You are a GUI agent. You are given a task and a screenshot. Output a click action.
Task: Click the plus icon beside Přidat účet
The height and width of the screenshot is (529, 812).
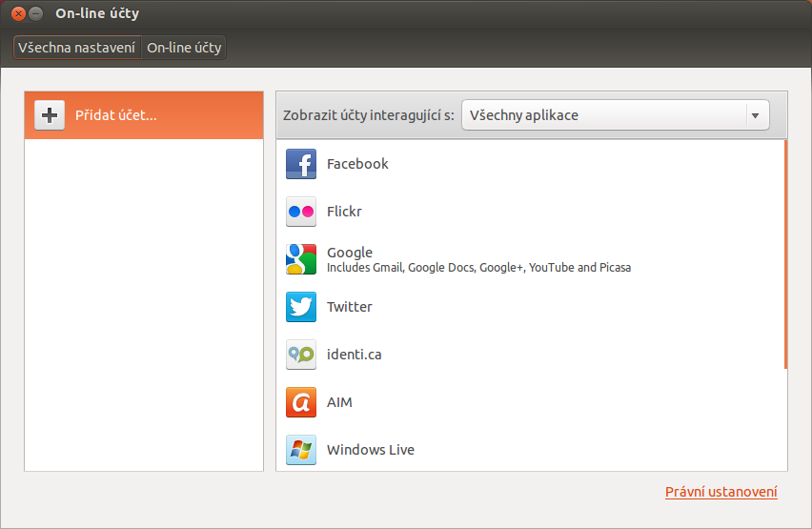pos(50,115)
